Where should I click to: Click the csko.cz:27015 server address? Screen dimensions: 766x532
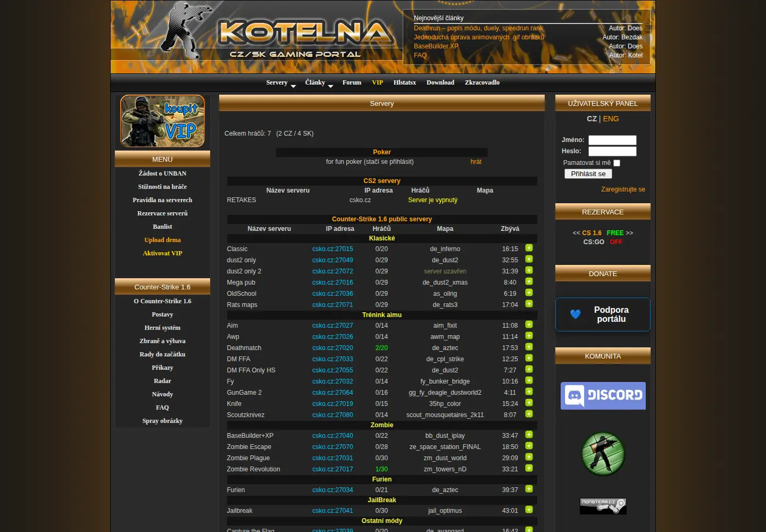tap(332, 249)
